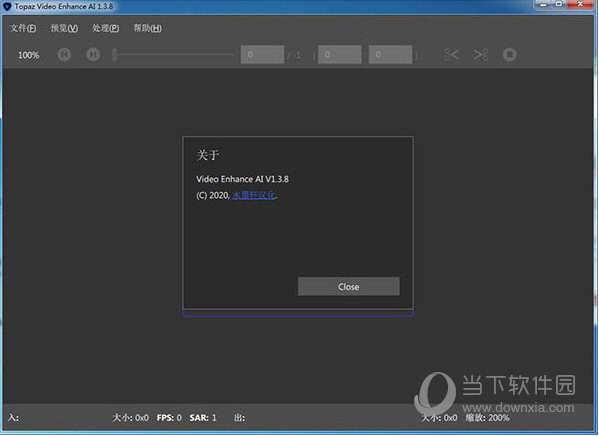
Task: Open the 预览(V) menu
Action: pos(64,28)
